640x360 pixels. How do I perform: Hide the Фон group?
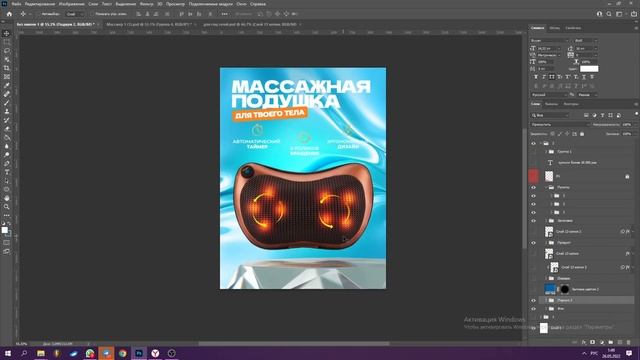533,309
